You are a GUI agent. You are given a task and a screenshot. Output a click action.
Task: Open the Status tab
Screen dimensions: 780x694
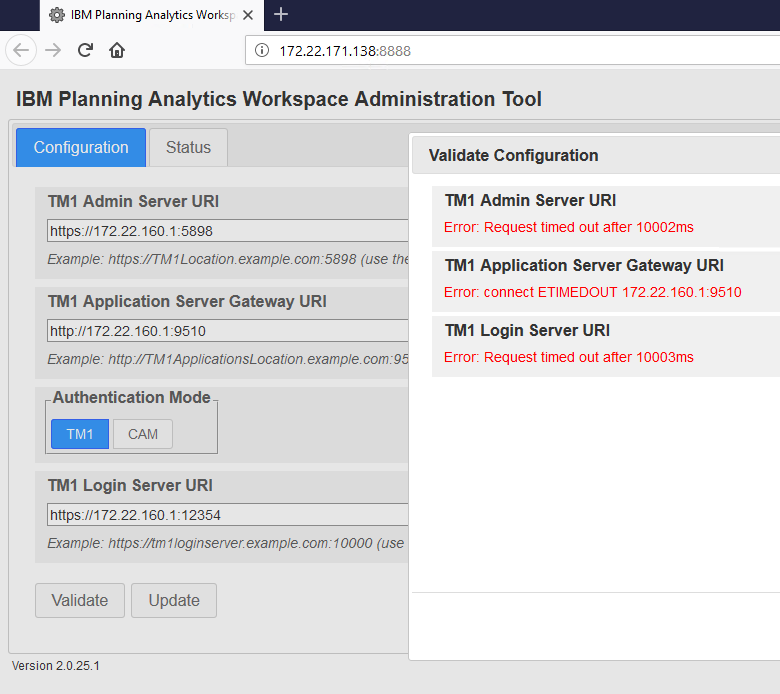click(188, 147)
